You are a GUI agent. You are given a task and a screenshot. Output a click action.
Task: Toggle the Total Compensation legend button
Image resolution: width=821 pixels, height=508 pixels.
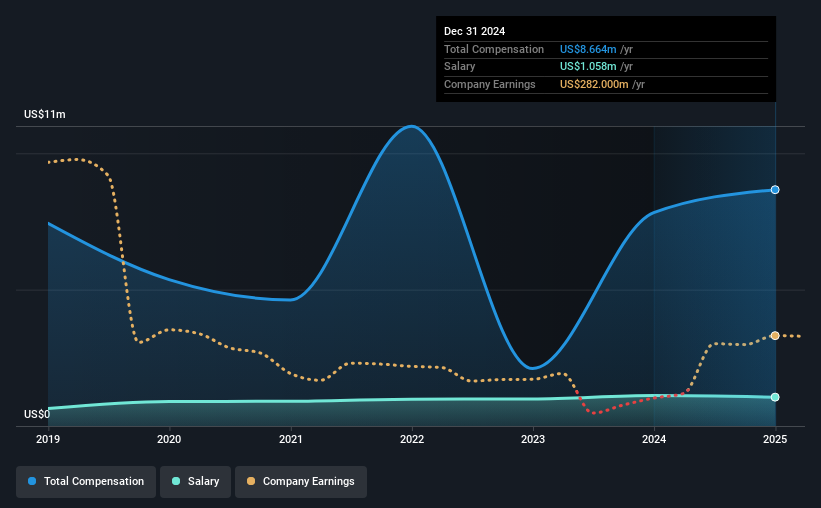pos(86,481)
